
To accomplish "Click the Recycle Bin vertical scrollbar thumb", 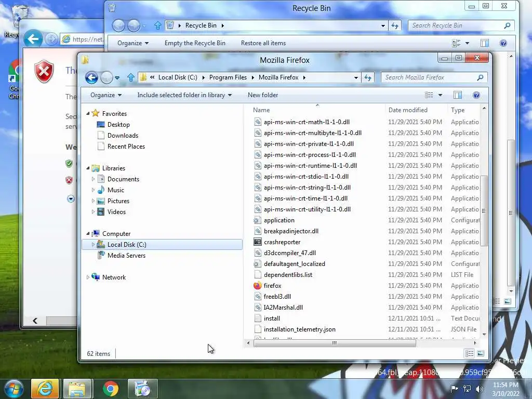I will pyautogui.click(x=511, y=212).
